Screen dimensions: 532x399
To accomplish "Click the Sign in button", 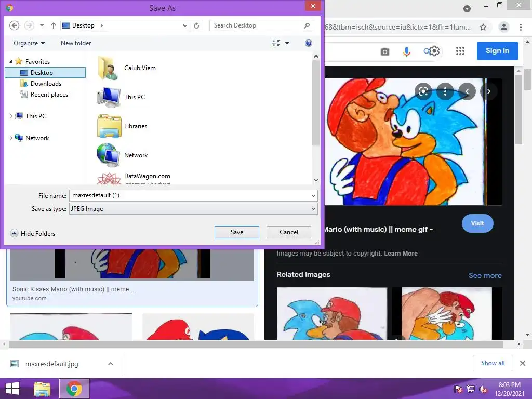I will click(497, 51).
